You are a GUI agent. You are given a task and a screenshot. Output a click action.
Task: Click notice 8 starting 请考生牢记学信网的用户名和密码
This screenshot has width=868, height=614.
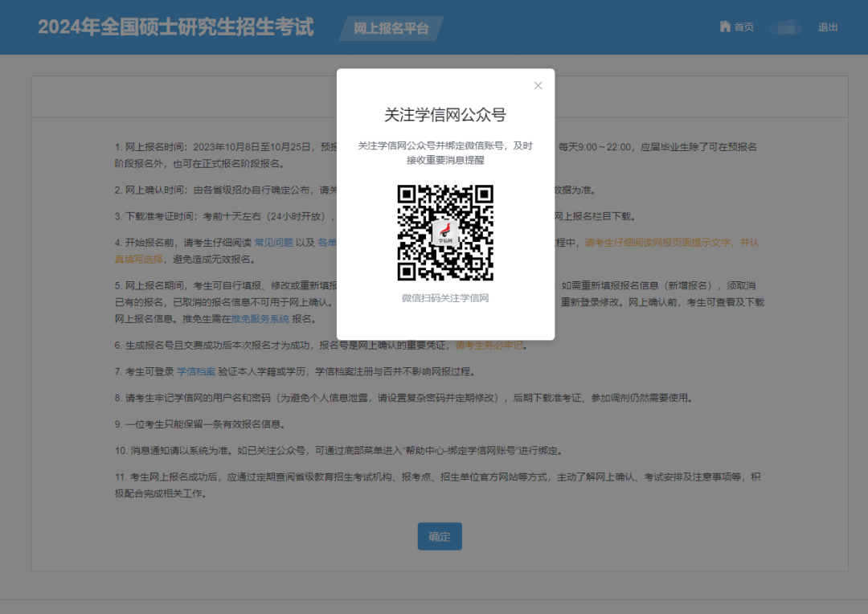(x=403, y=398)
